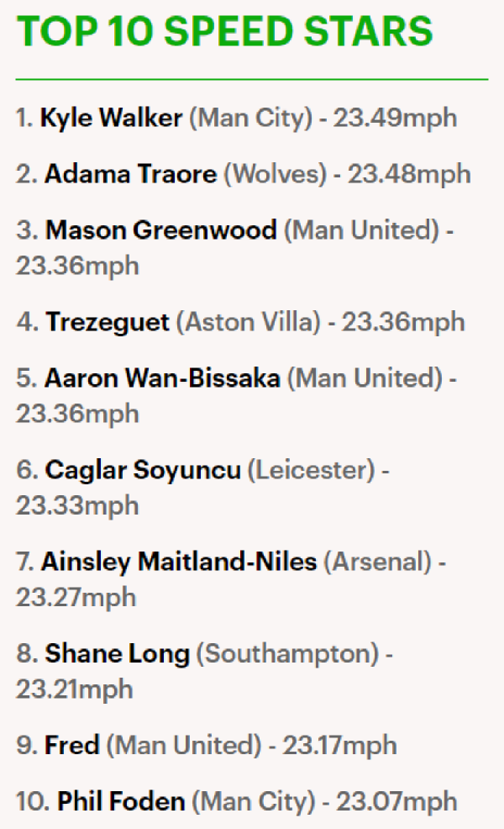This screenshot has height=829, width=504.
Task: Click on Shane Long's name
Action: point(117,653)
